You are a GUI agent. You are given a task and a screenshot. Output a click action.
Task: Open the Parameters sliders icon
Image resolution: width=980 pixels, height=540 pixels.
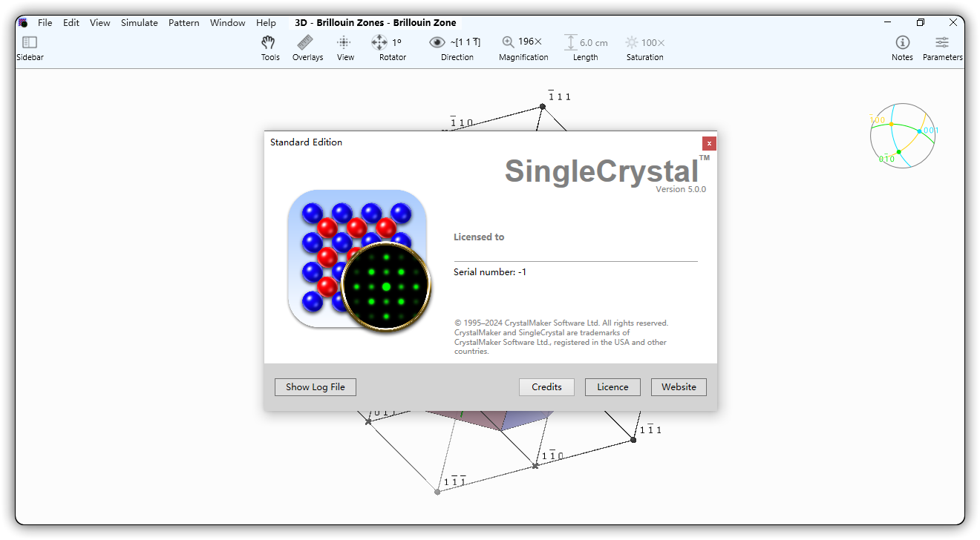(942, 42)
